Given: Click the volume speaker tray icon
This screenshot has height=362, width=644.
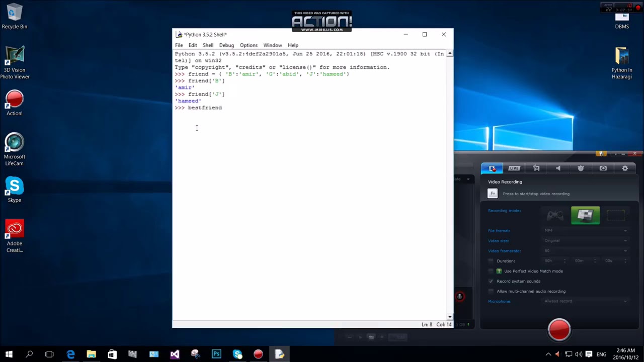Looking at the screenshot, I should (x=578, y=354).
